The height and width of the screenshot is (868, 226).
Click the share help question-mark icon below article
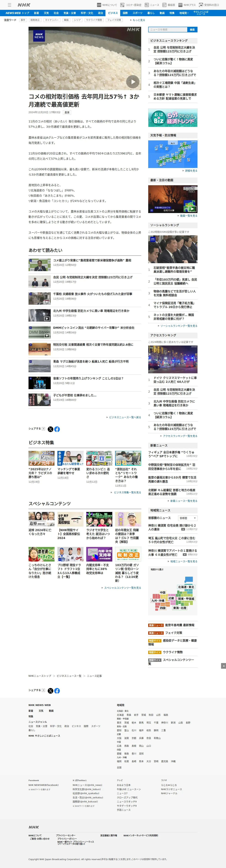click(43, 429)
